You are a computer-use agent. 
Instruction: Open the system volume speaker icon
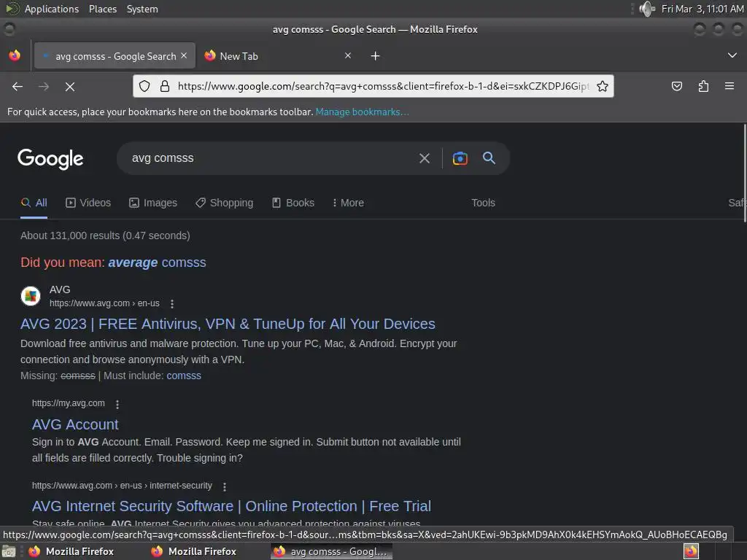(646, 9)
